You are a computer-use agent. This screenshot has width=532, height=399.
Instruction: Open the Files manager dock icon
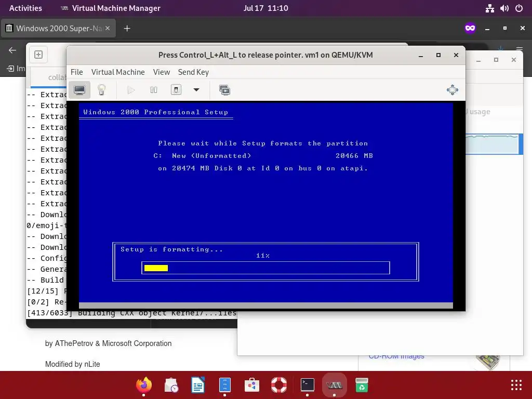[x=224, y=385]
